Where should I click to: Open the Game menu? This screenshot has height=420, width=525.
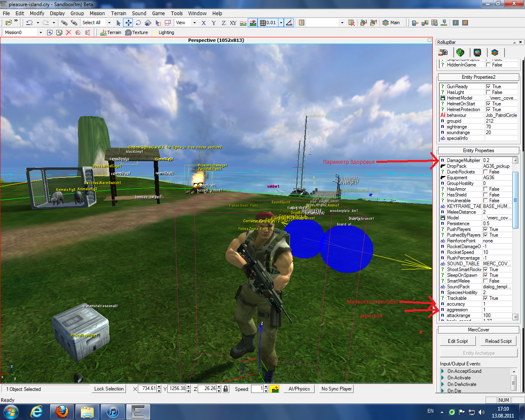(x=158, y=13)
